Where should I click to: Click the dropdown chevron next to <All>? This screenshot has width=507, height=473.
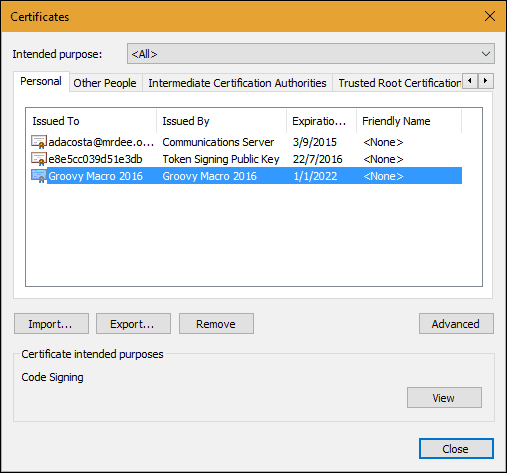pyautogui.click(x=486, y=54)
